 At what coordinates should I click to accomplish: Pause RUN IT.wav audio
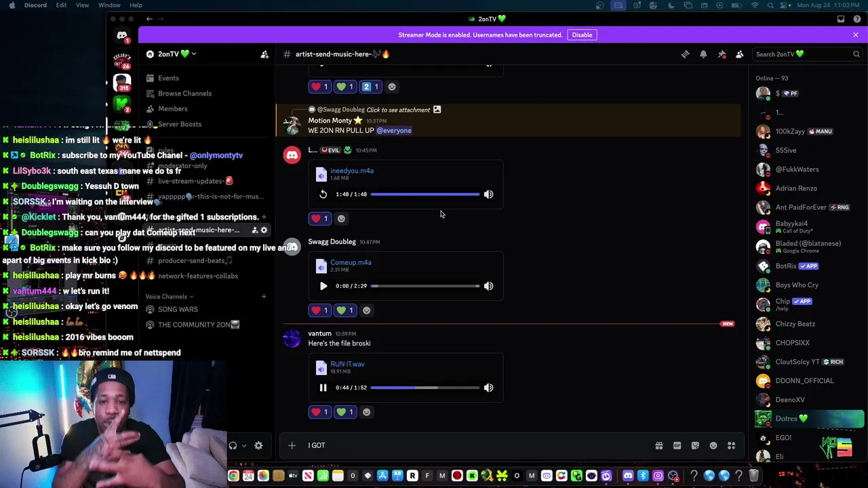click(323, 388)
